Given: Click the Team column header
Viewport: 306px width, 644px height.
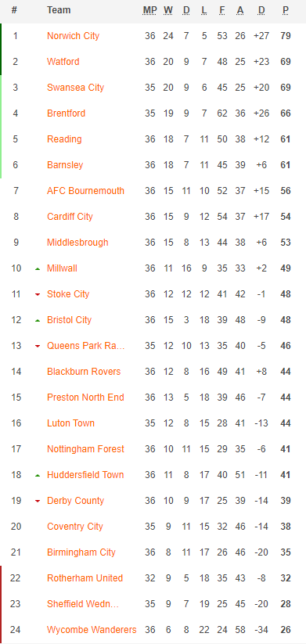Looking at the screenshot, I should 59,10.
